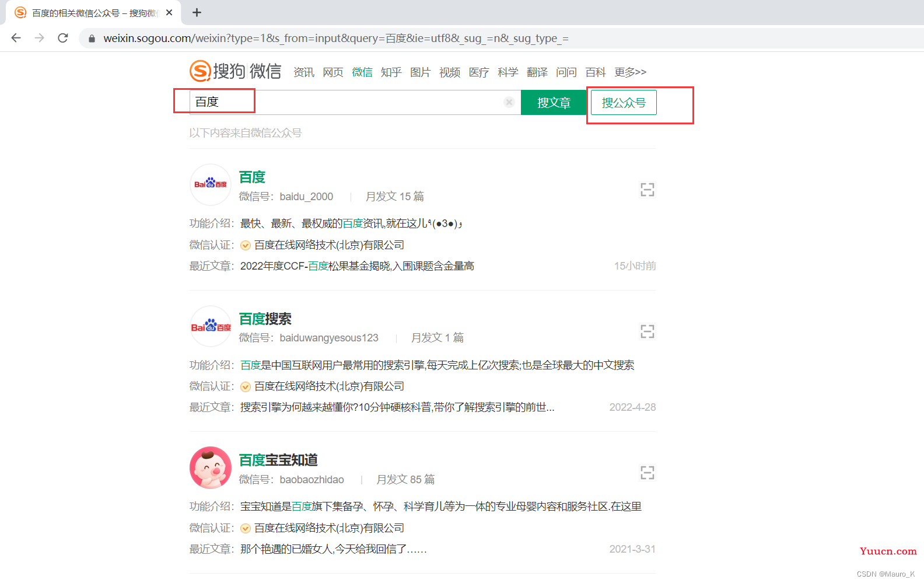Open a new browser tab
The height and width of the screenshot is (583, 924).
coord(197,12)
